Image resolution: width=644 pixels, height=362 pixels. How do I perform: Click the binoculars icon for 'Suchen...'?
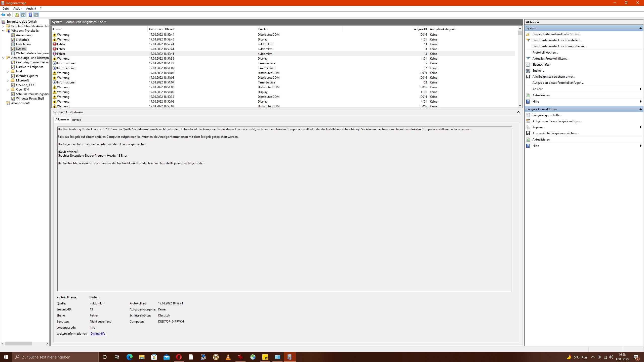point(528,71)
